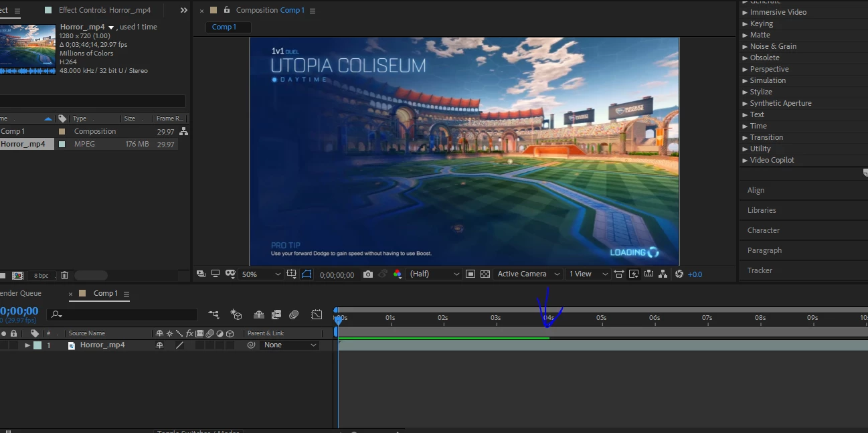Toggle hide Shy layers icon in timeline header

pos(259,314)
